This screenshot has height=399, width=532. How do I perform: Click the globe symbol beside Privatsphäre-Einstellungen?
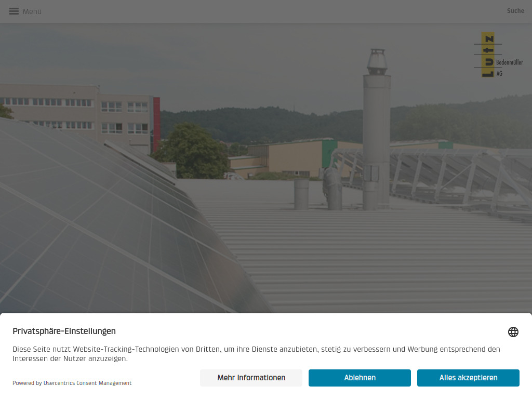click(x=513, y=331)
